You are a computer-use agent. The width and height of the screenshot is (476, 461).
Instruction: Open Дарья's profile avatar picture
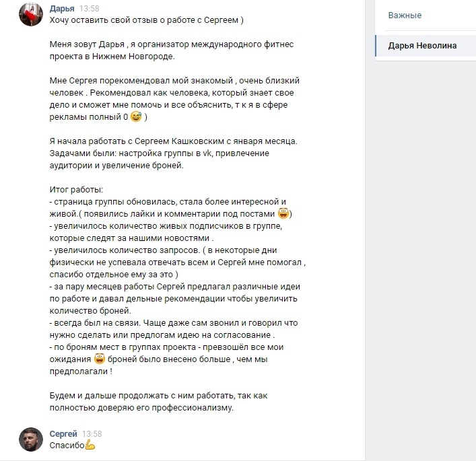[31, 15]
